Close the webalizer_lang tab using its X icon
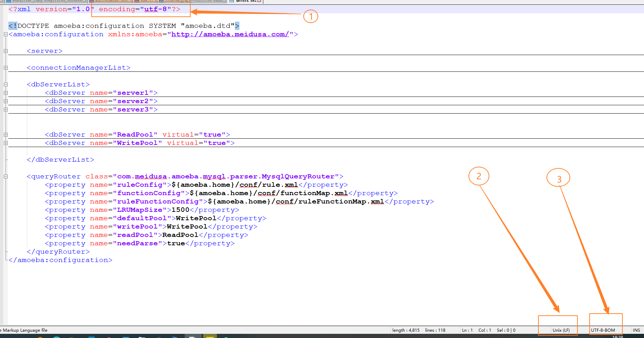Screen dimensions: 644x338 tap(84, 1)
